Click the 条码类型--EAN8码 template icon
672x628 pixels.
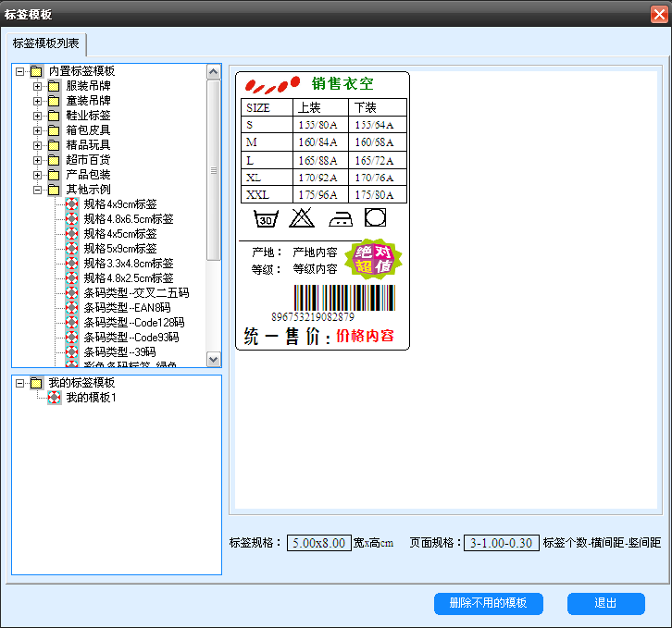click(72, 308)
